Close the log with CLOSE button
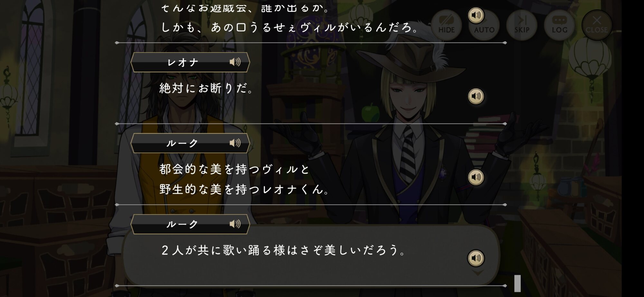The image size is (644, 297). (x=597, y=25)
